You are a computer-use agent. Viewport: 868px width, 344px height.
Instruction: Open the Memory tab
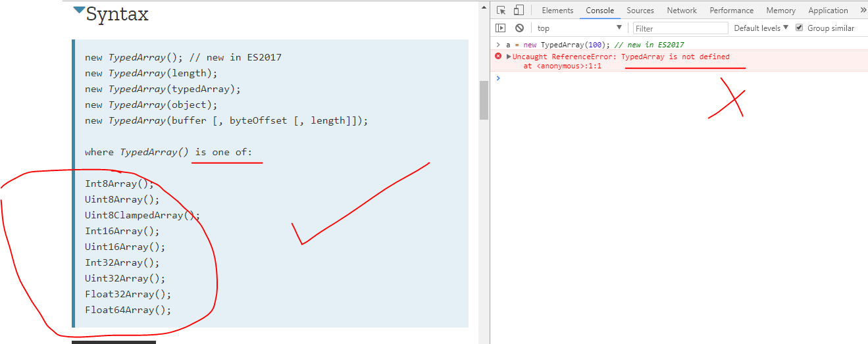point(781,10)
